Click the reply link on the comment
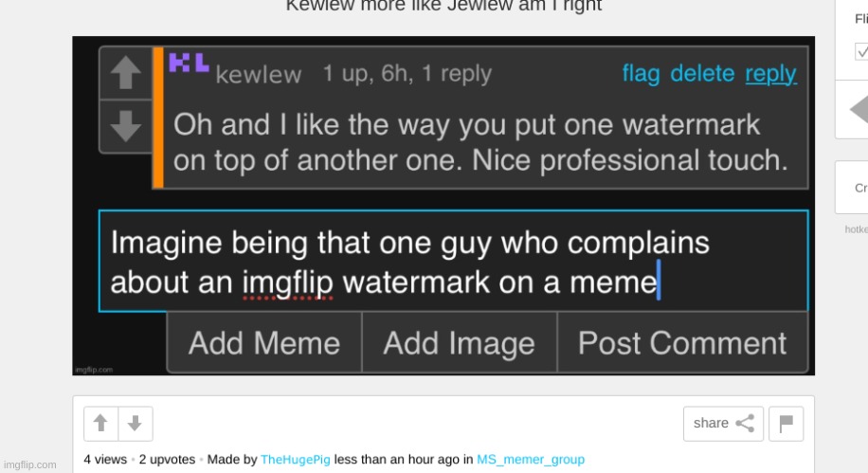 click(x=770, y=74)
